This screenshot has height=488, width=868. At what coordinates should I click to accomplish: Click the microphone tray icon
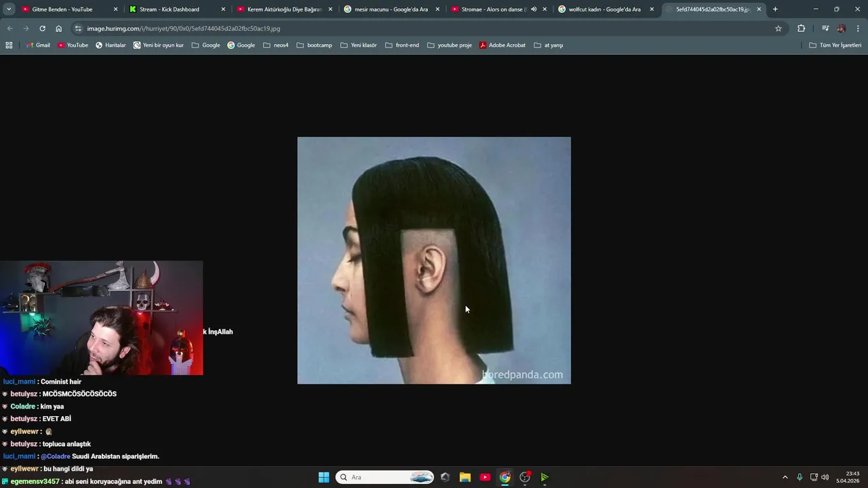click(800, 477)
